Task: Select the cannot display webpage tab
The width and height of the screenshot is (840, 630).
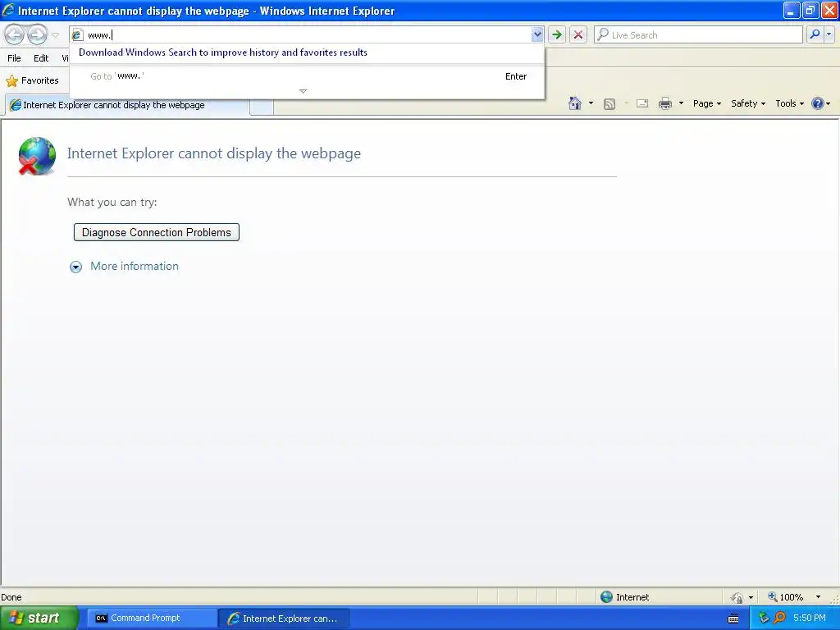Action: tap(127, 105)
